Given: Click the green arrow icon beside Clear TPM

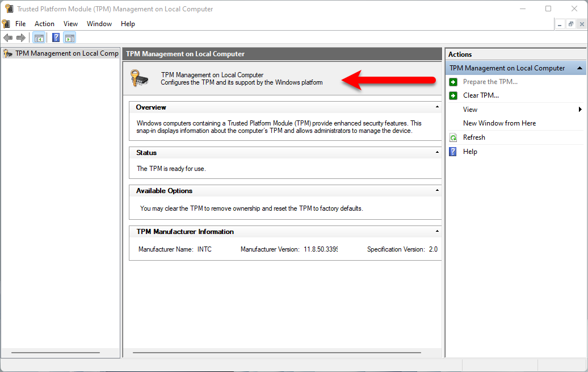Looking at the screenshot, I should (x=453, y=96).
